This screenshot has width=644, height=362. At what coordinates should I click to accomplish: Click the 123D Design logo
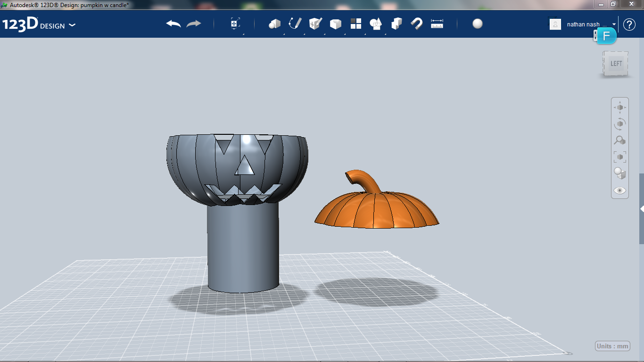click(x=33, y=25)
